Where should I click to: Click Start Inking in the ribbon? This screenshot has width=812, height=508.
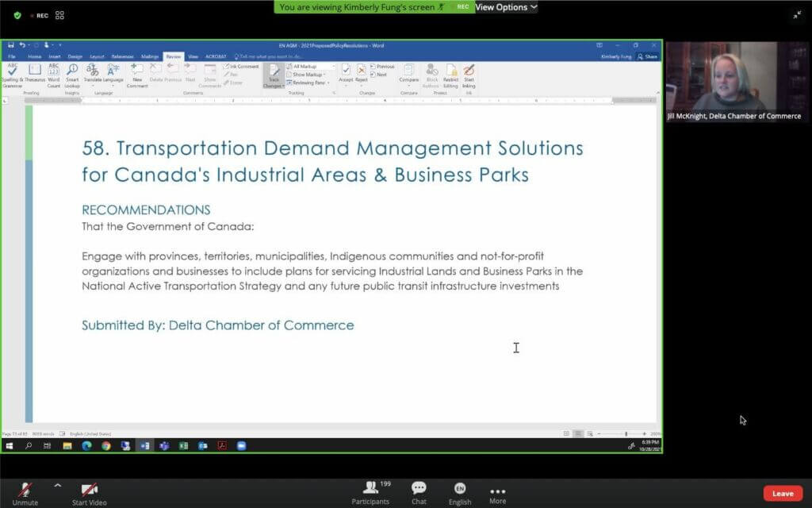469,75
